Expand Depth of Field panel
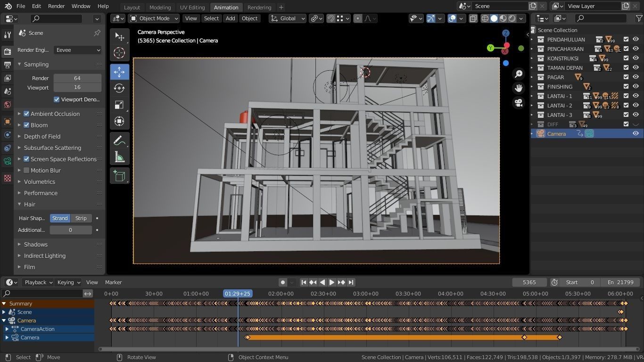Screen dimensions: 644x362 pyautogui.click(x=42, y=136)
